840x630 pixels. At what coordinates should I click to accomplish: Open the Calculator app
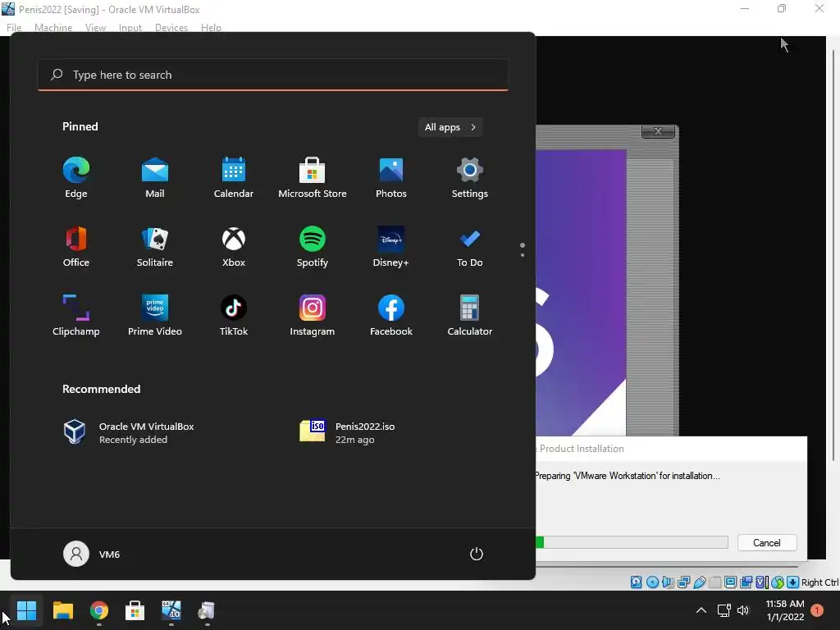[x=470, y=316]
